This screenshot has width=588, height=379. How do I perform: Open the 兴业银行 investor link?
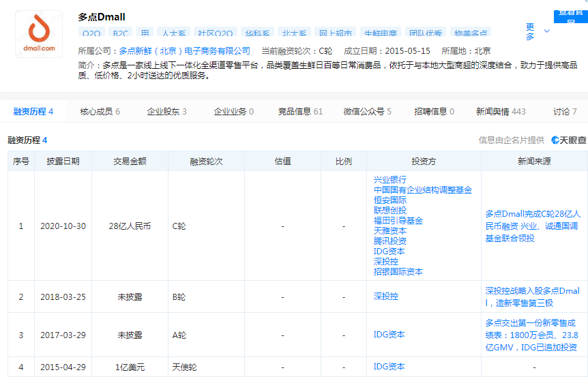tap(390, 179)
